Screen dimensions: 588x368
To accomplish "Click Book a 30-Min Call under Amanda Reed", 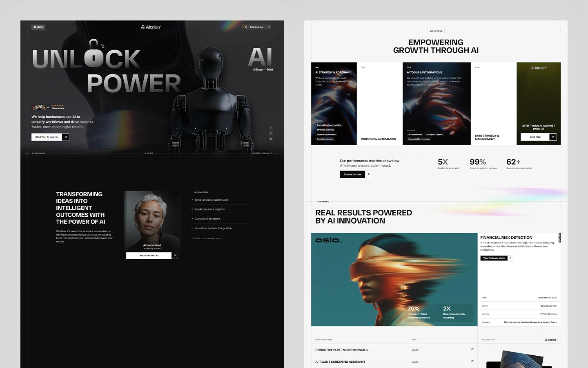I will (149, 255).
